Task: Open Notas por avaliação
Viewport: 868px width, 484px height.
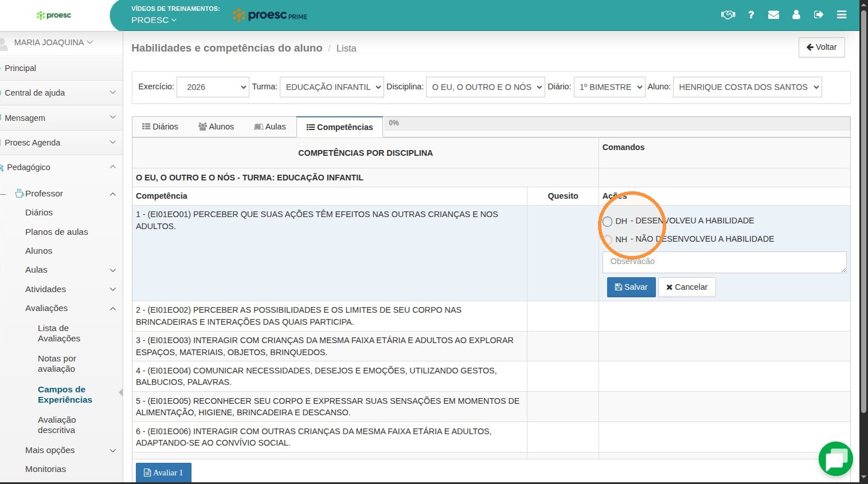Action: 57,364
